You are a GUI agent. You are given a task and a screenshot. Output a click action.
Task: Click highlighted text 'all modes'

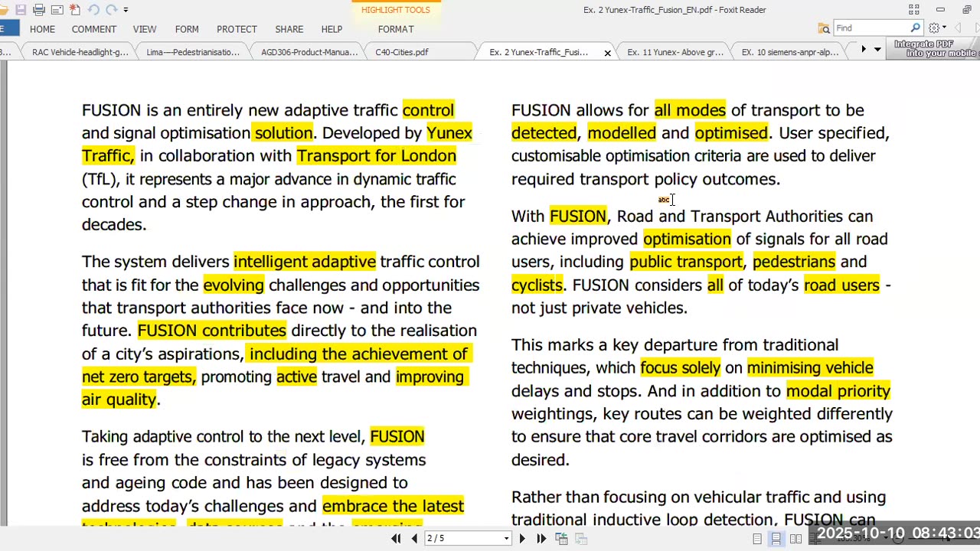(x=690, y=110)
